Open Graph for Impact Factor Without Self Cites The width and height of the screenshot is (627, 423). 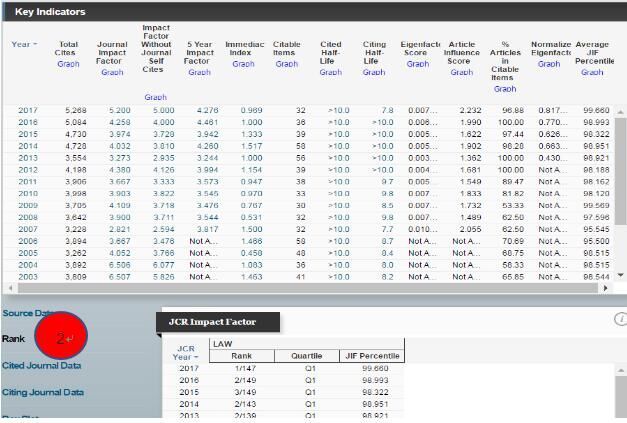point(155,97)
